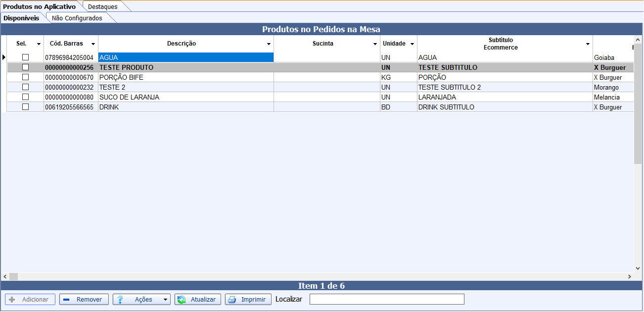This screenshot has width=644, height=312.
Task: Click the Ações question mark icon
Action: pyautogui.click(x=120, y=300)
